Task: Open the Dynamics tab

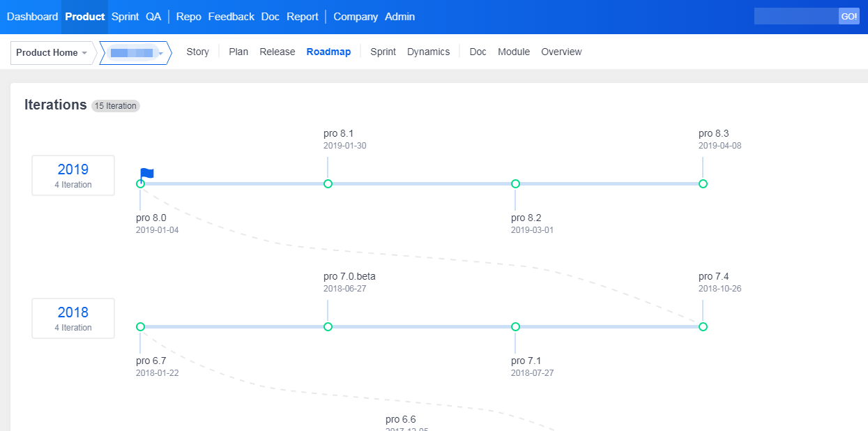Action: click(428, 52)
